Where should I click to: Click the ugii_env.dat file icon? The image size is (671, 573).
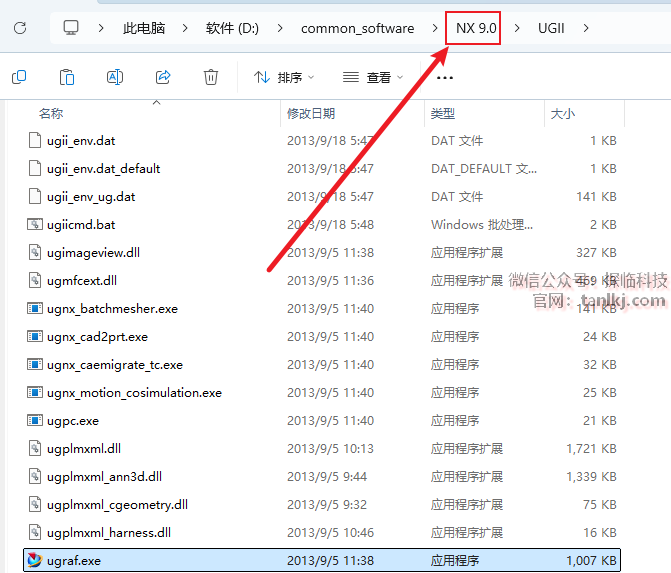(35, 140)
